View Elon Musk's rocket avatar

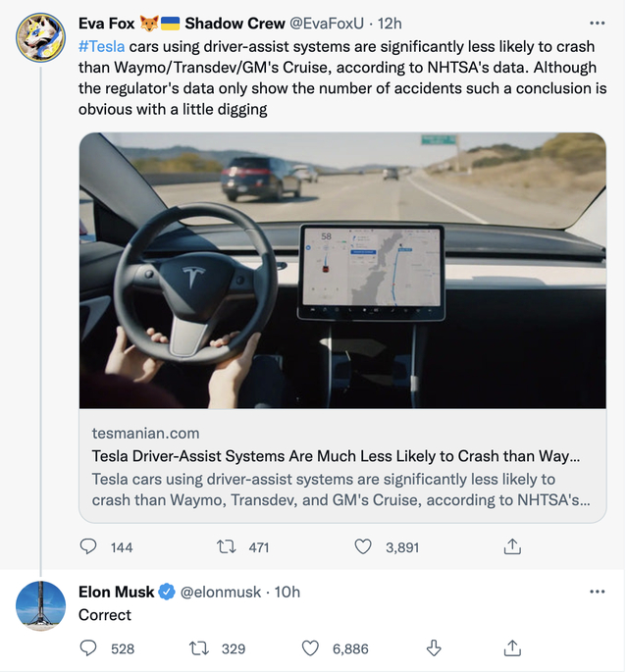[41, 605]
